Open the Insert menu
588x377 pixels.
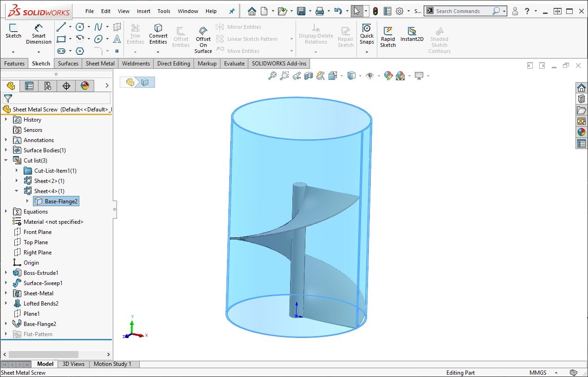click(x=143, y=11)
